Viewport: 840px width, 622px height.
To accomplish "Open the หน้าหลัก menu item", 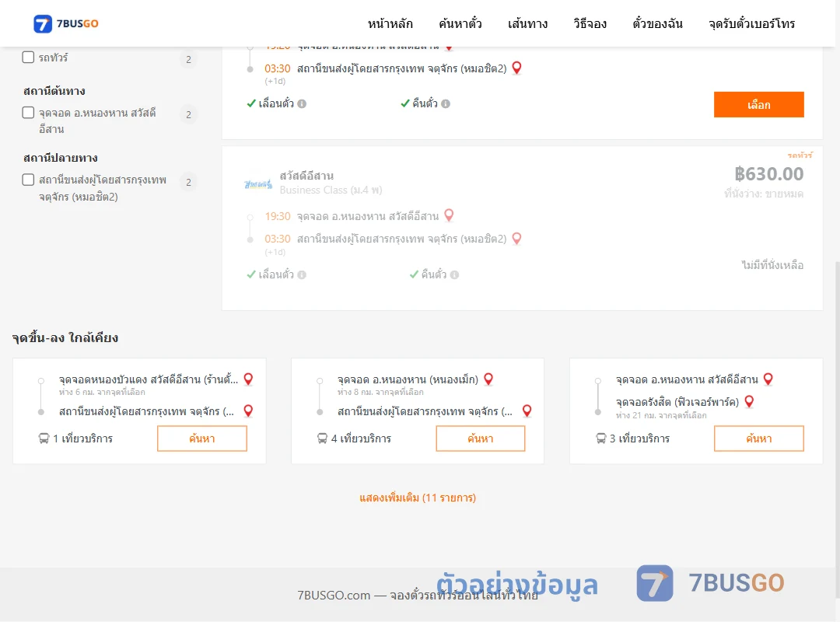I will (390, 23).
